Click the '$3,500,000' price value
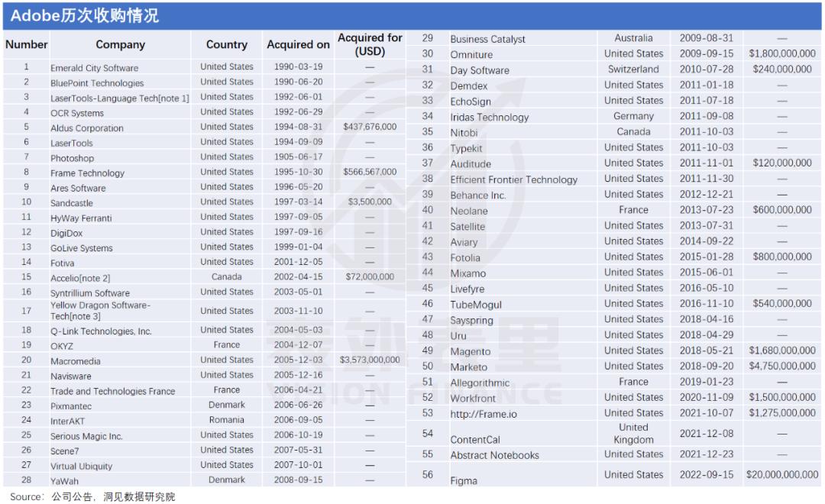The image size is (825, 504). (x=370, y=202)
